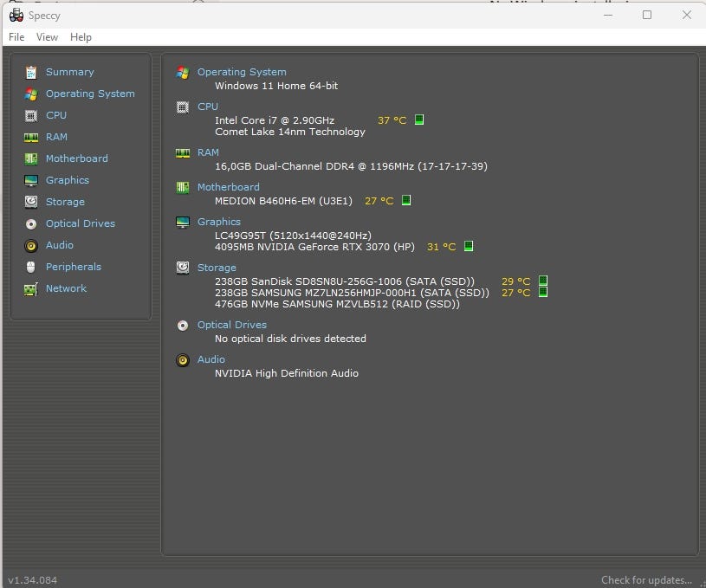
Task: Click the 476GB NVMe SAMSUNG MZVLB512 line
Action: coord(337,304)
